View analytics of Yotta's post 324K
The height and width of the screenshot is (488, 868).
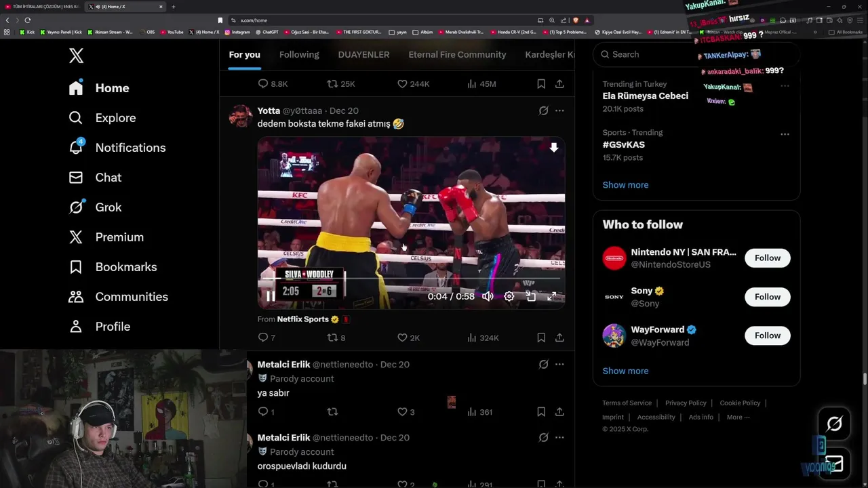pos(483,338)
